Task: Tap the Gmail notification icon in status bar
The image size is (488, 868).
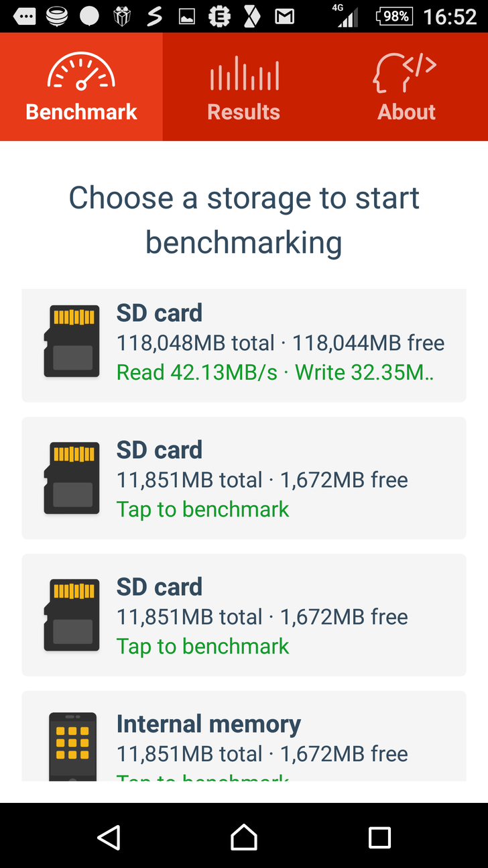Action: [x=284, y=16]
